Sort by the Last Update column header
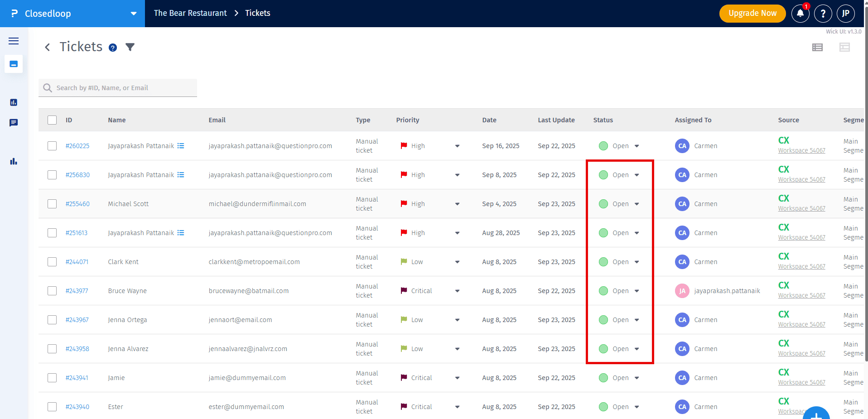Viewport: 868px width, 419px height. (x=556, y=120)
